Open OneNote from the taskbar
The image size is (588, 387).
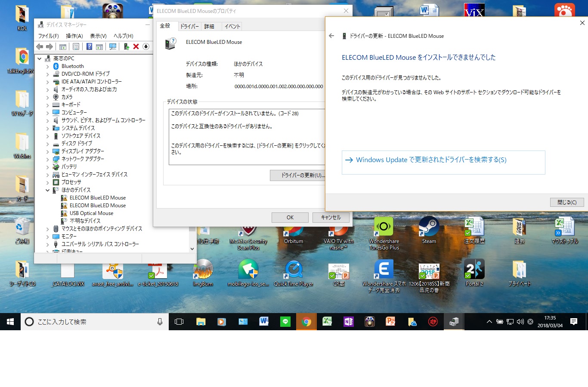tap(348, 322)
